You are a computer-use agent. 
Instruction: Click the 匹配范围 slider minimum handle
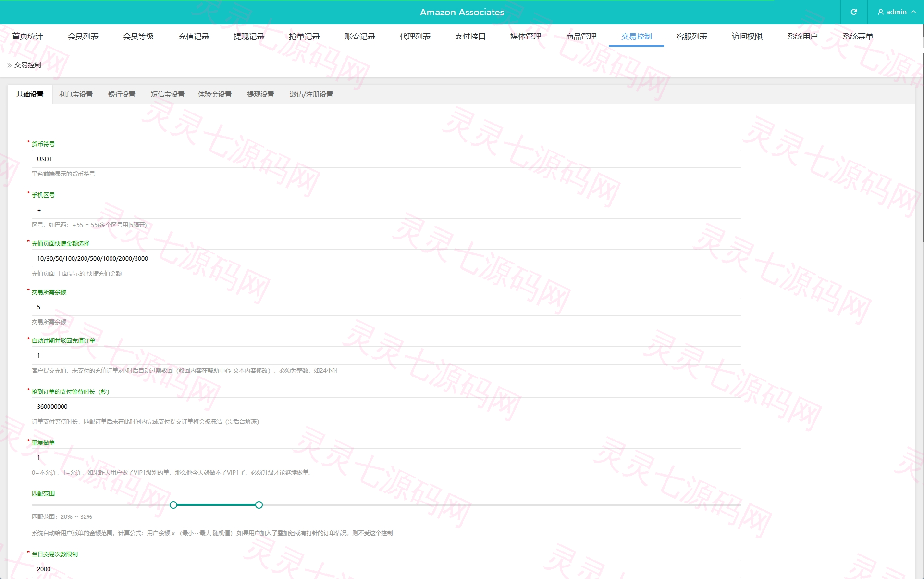tap(173, 505)
